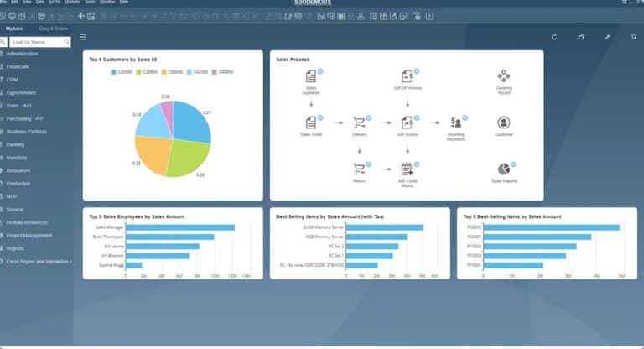Select the orange 0.23 pie slice
The height and width of the screenshot is (349, 644).
pos(153,154)
